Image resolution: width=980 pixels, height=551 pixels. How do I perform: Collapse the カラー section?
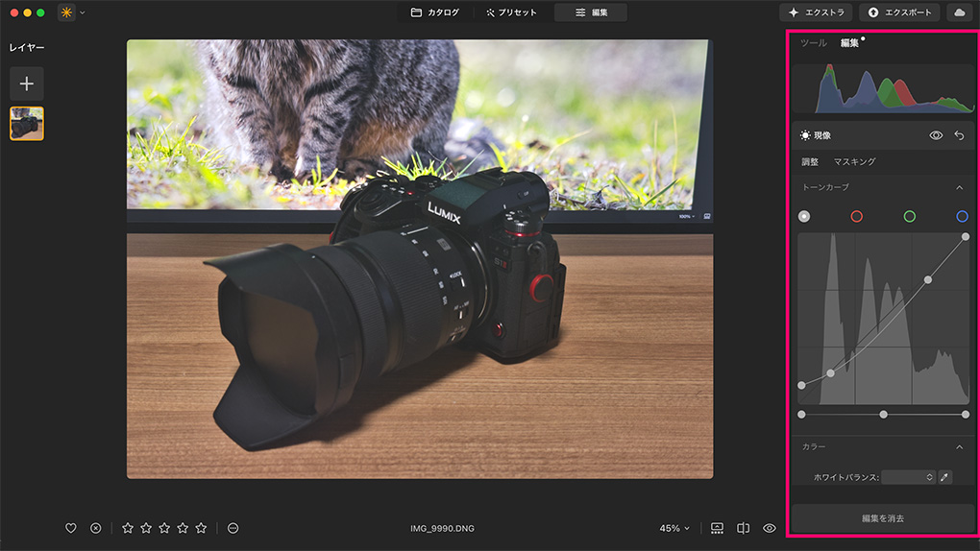960,447
